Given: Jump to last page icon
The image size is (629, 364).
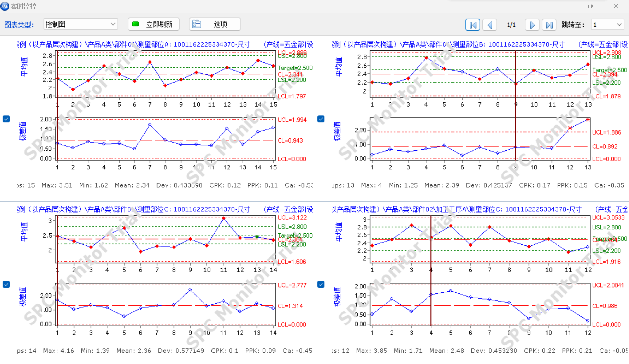Looking at the screenshot, I should click(549, 25).
